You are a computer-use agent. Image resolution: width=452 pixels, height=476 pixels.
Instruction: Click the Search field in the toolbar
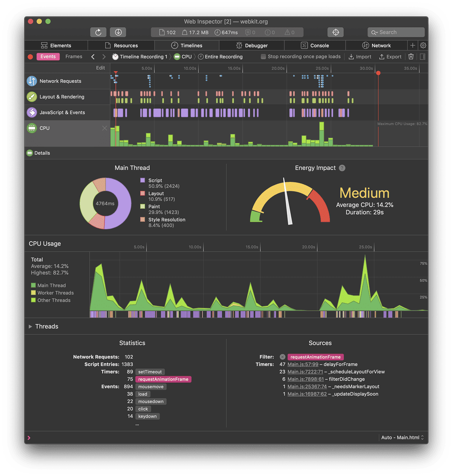point(396,32)
